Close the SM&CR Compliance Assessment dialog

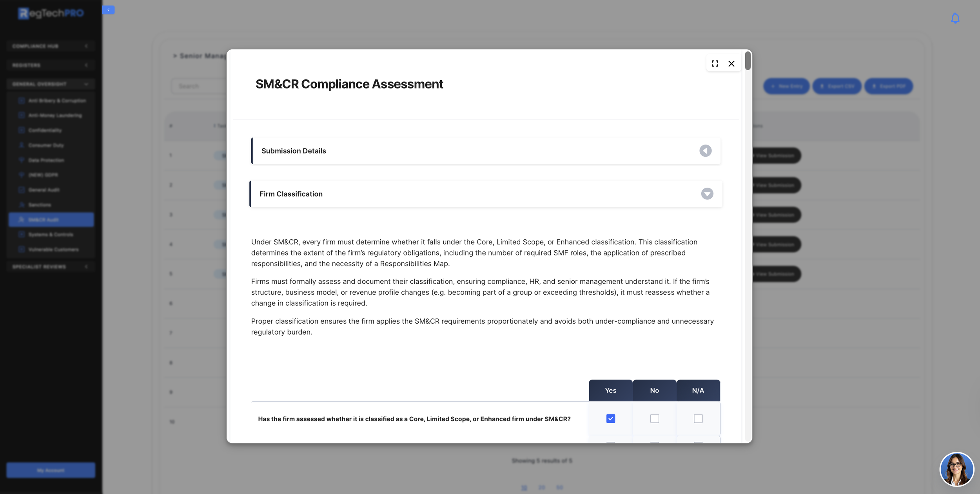731,63
